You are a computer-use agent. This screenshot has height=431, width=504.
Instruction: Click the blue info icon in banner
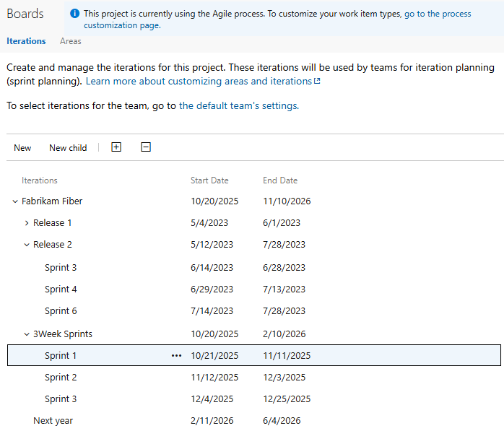pos(74,14)
